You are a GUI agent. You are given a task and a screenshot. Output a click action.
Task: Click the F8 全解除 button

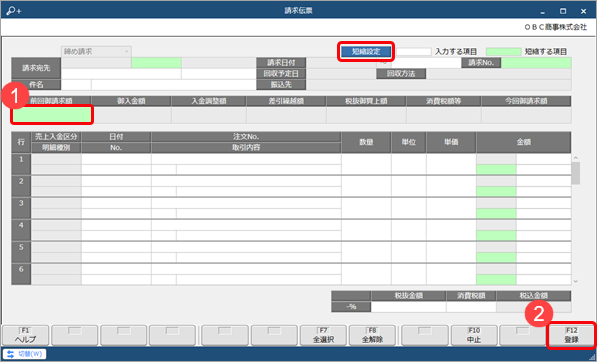[x=372, y=335]
